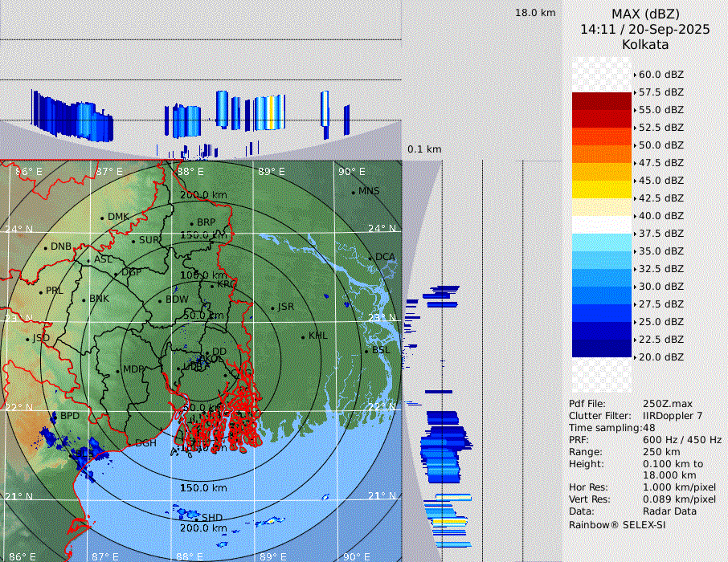Select the KHL station dot on the map
This screenshot has height=562, width=728.
[x=303, y=336]
